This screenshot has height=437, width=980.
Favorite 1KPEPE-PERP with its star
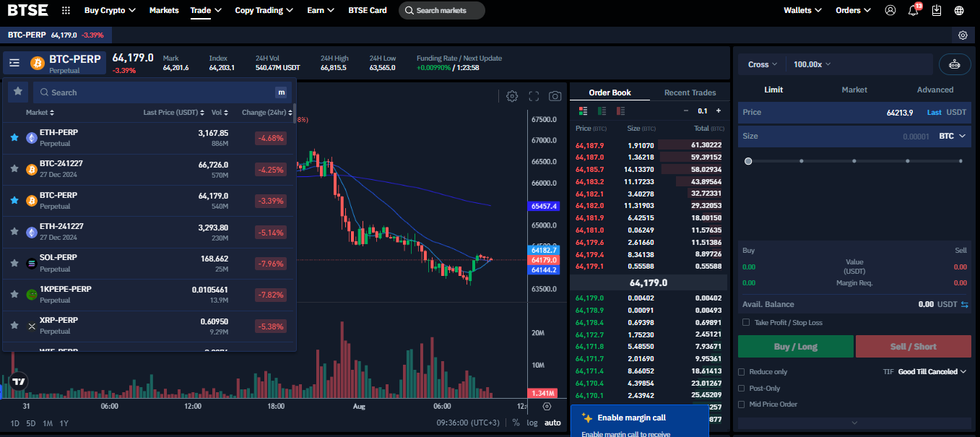[14, 294]
